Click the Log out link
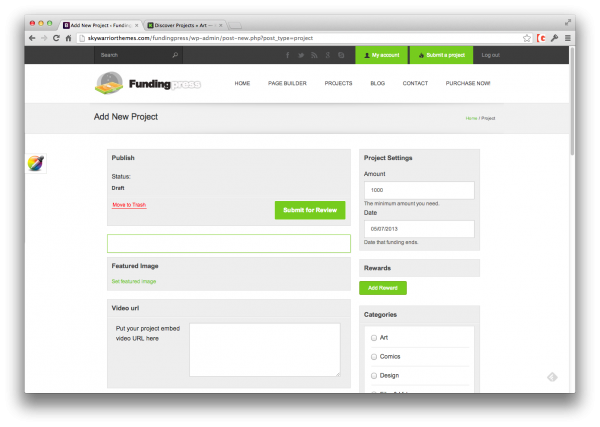The image size is (600, 427). [491, 55]
